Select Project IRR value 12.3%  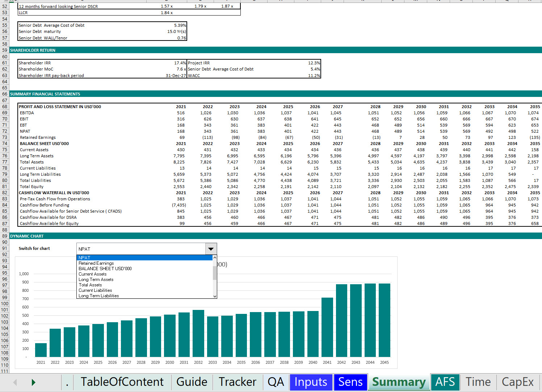[x=314, y=63]
